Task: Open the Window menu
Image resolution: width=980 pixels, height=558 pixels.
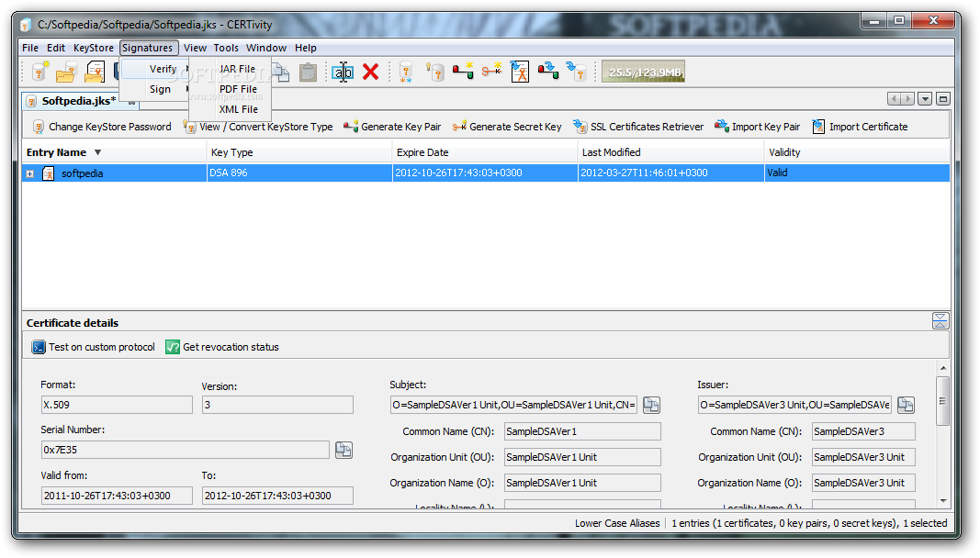Action: (x=266, y=48)
